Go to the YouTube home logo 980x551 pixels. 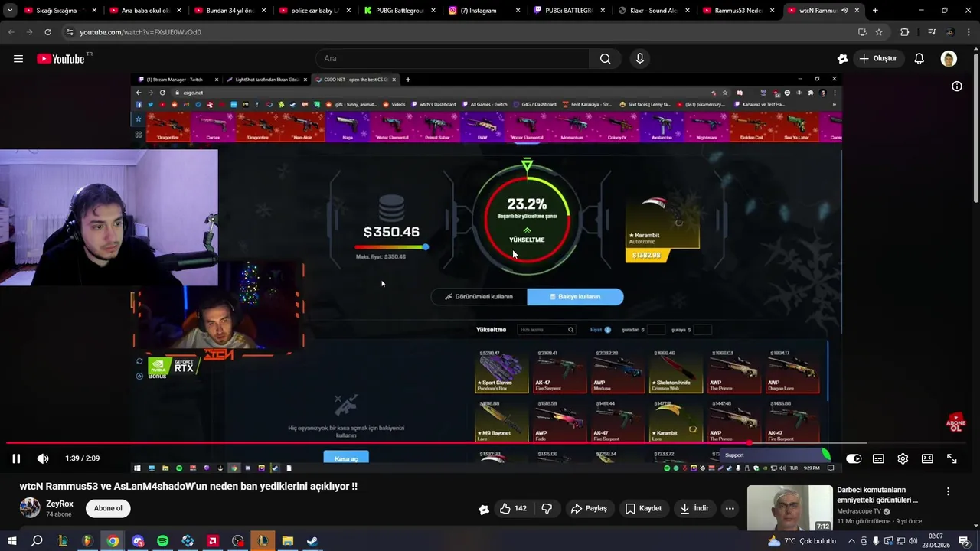pyautogui.click(x=61, y=59)
